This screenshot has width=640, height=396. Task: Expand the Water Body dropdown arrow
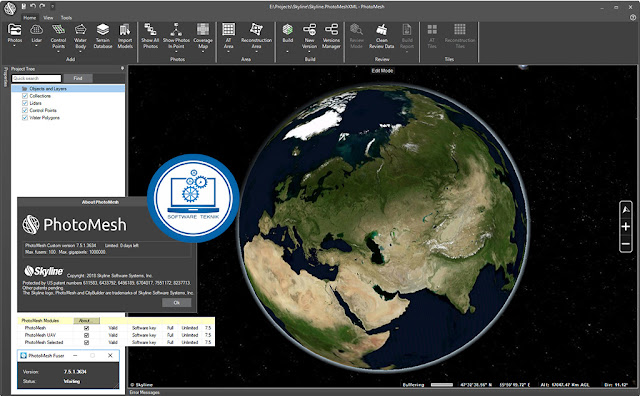(x=80, y=52)
